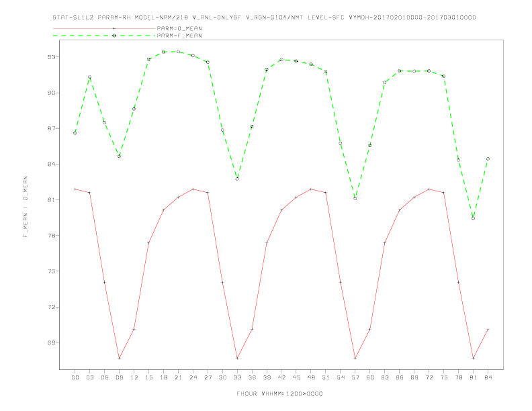Click x-axis tick label 69

tap(414, 377)
